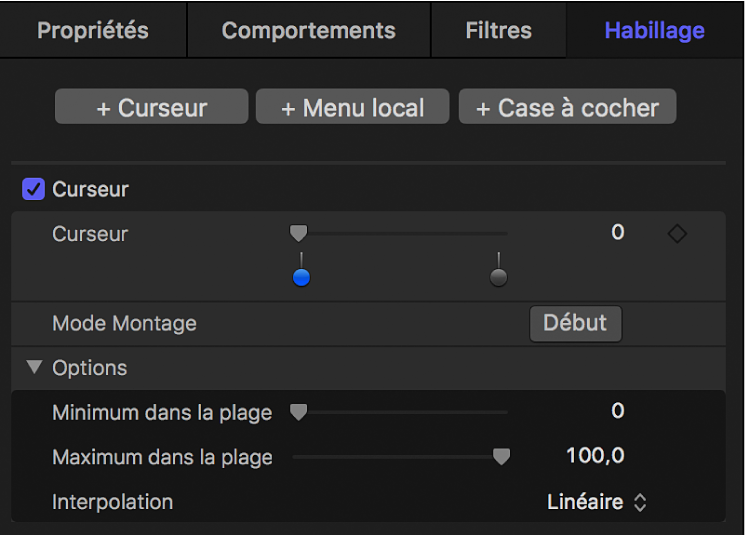Screen dimensions: 747x537
Task: Click the Maximum dans la plage label
Action: 162,457
